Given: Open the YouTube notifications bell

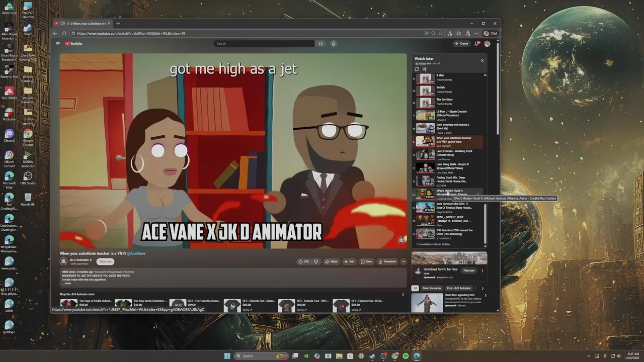Looking at the screenshot, I should (476, 44).
